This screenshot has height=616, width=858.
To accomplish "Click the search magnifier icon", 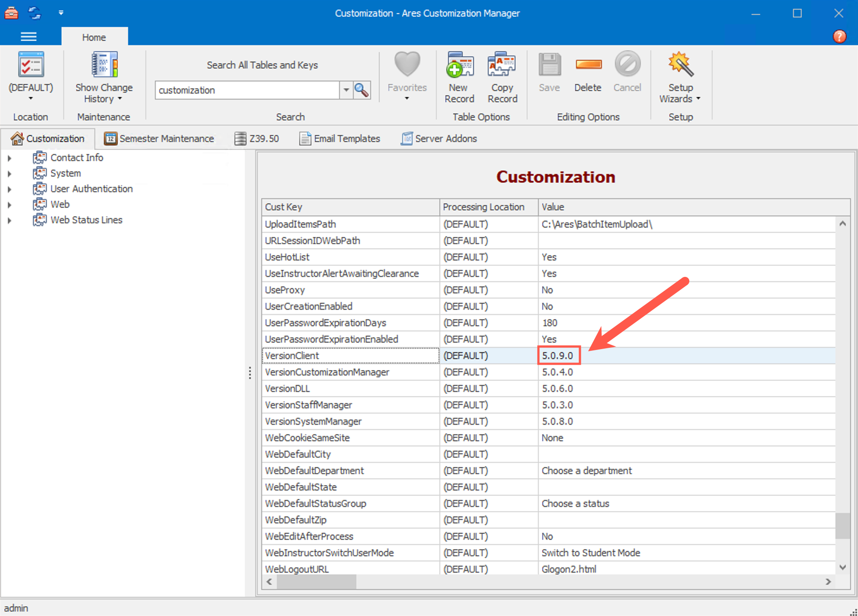I will pos(362,90).
